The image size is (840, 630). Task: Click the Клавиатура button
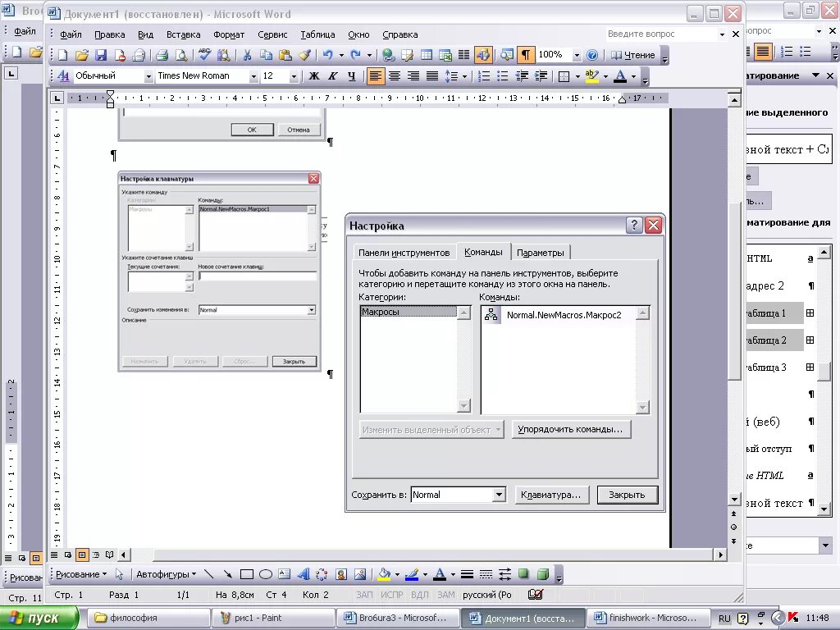(551, 495)
